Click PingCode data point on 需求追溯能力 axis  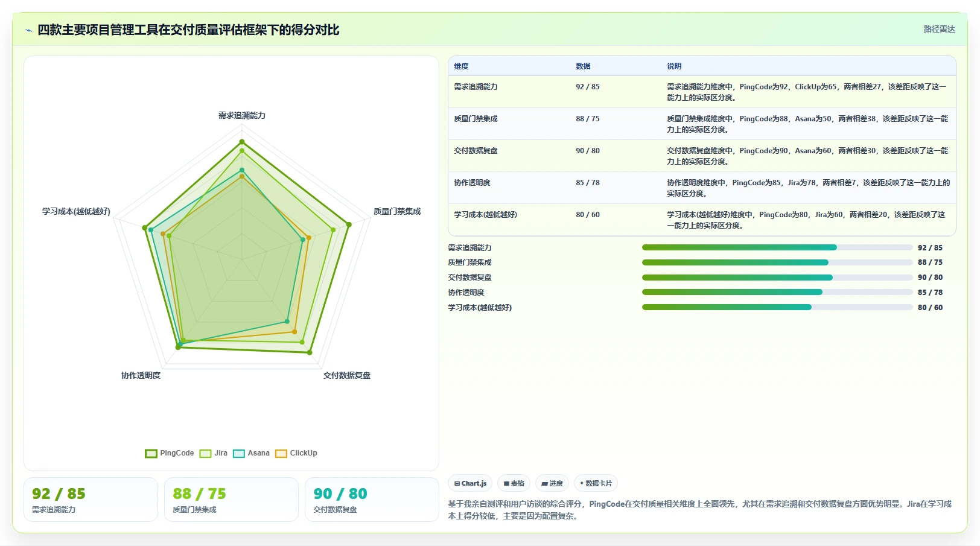click(242, 142)
